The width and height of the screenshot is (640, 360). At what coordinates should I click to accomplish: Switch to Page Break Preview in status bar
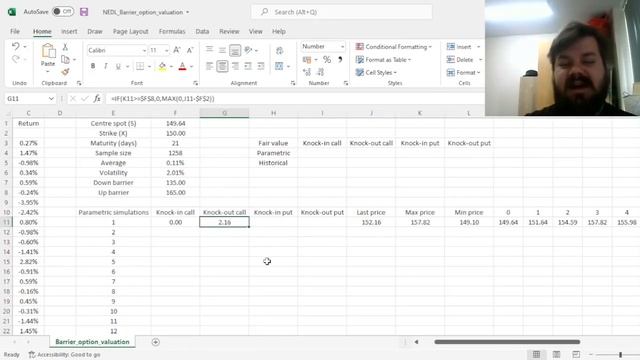(576, 354)
